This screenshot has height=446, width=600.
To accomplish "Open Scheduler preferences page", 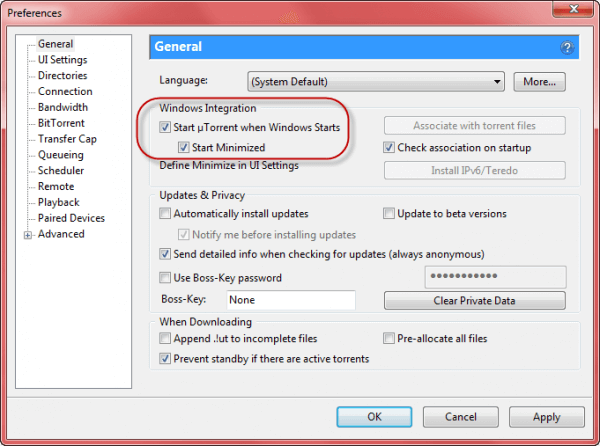I will 61,171.
